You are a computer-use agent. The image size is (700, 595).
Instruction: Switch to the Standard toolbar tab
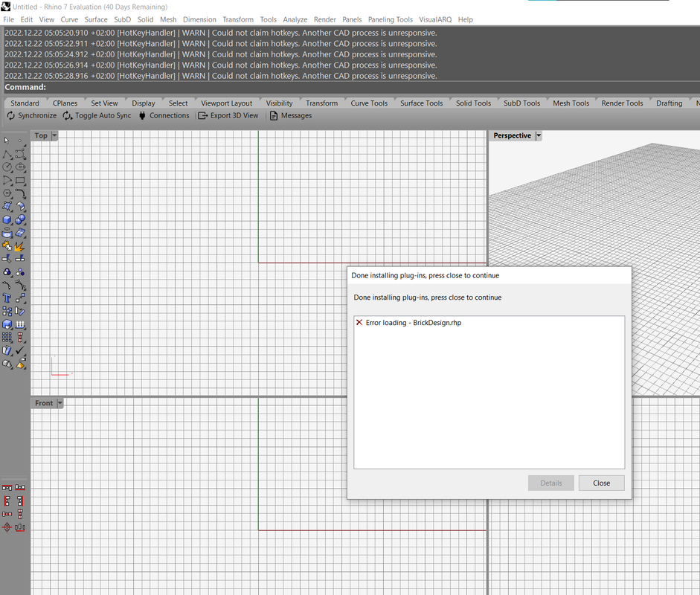(x=25, y=103)
